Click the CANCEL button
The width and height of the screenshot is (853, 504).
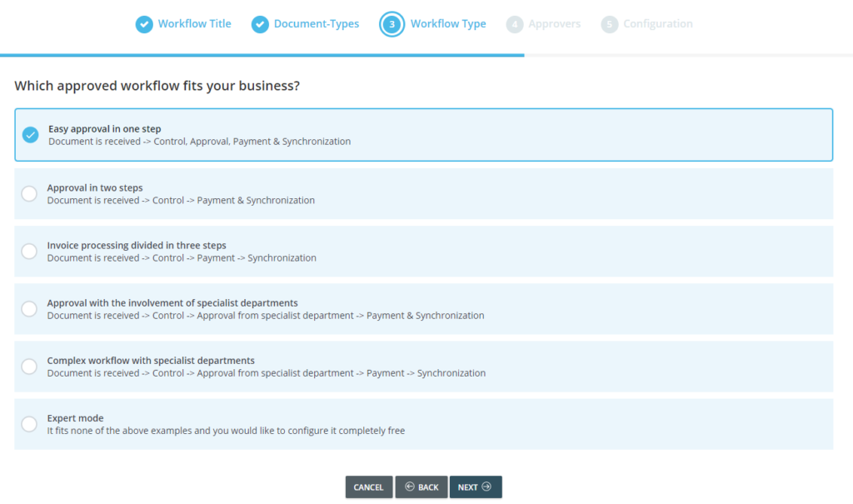(x=369, y=487)
